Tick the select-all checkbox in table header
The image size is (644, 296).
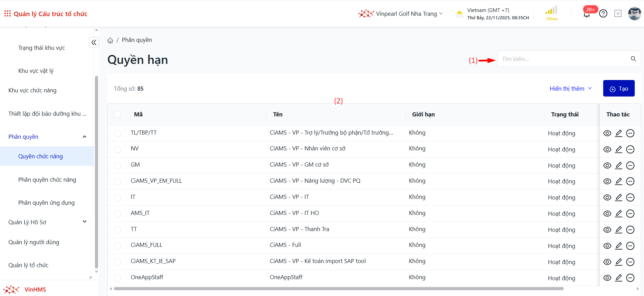[118, 114]
